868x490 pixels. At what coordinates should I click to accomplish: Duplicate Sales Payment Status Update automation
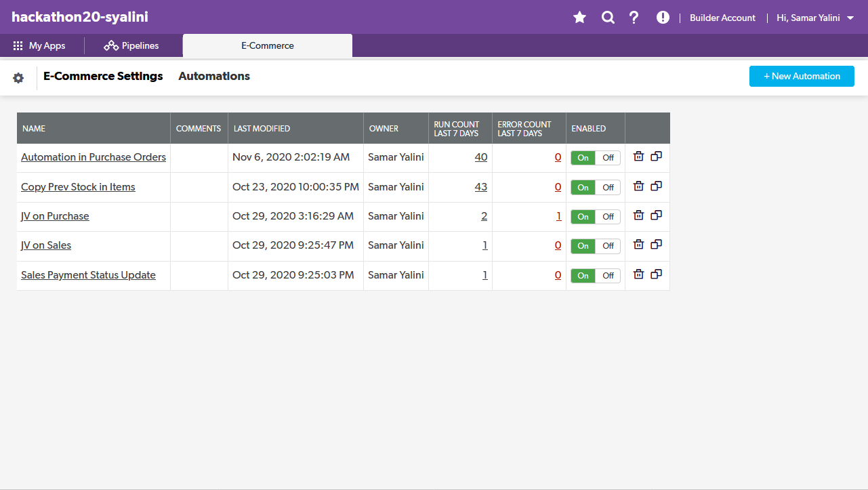pyautogui.click(x=656, y=274)
